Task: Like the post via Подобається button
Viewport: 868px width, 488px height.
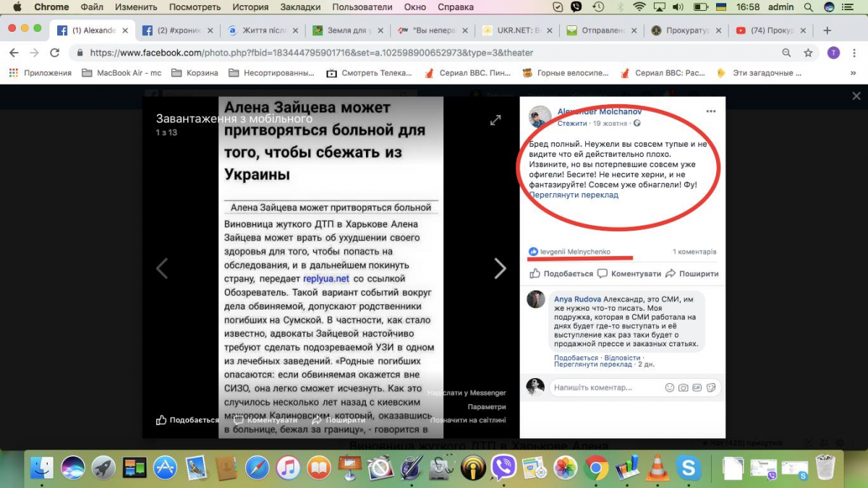Action: pyautogui.click(x=561, y=274)
